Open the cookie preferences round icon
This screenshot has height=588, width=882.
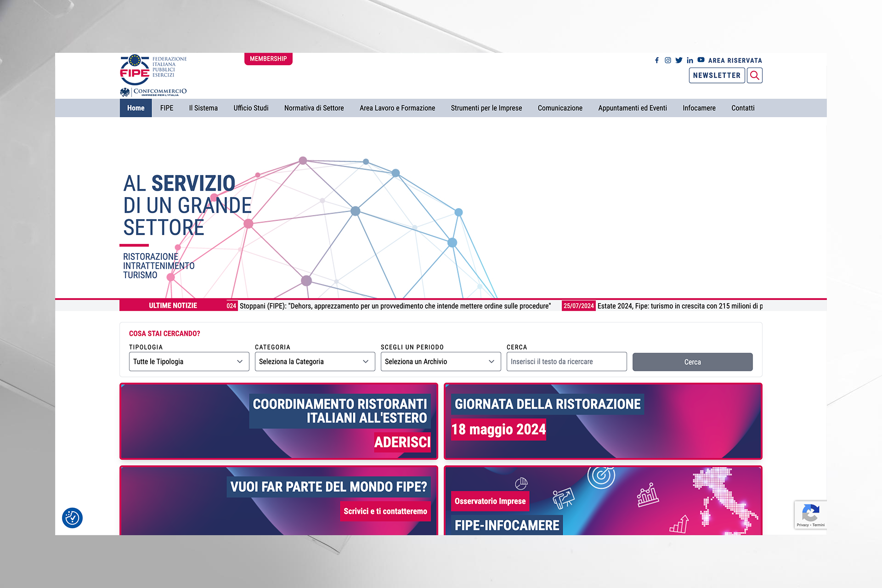point(72,518)
